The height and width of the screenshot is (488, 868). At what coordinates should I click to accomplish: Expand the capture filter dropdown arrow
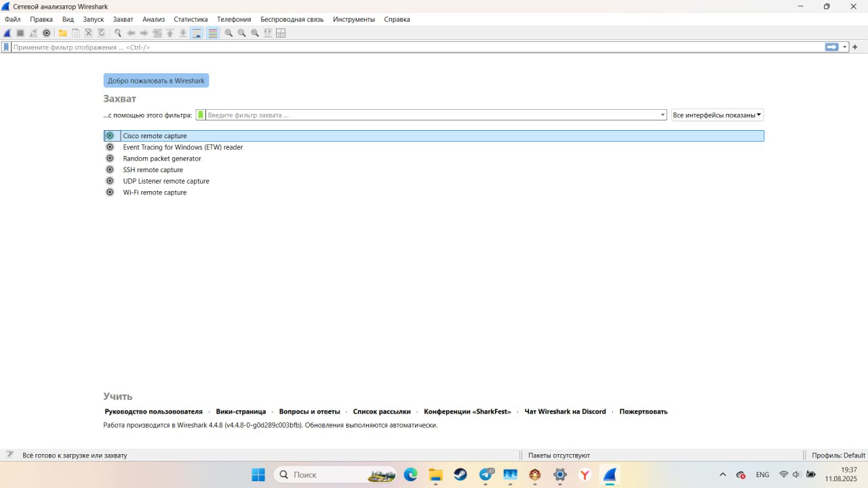663,115
